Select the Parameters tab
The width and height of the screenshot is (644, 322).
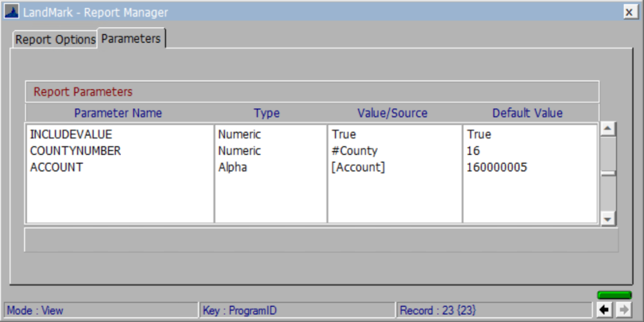tap(131, 39)
